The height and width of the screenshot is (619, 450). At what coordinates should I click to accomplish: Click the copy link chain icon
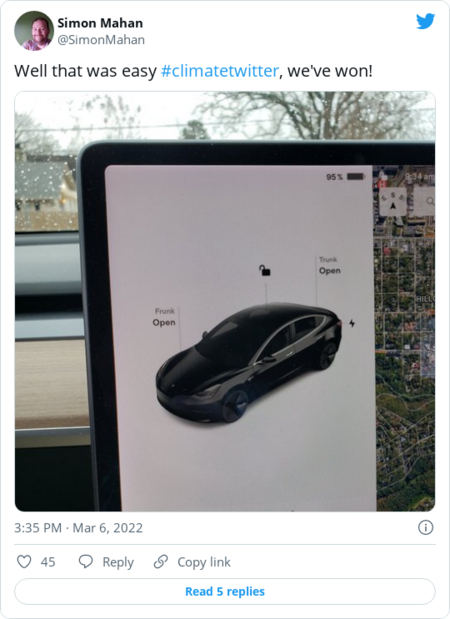click(161, 561)
